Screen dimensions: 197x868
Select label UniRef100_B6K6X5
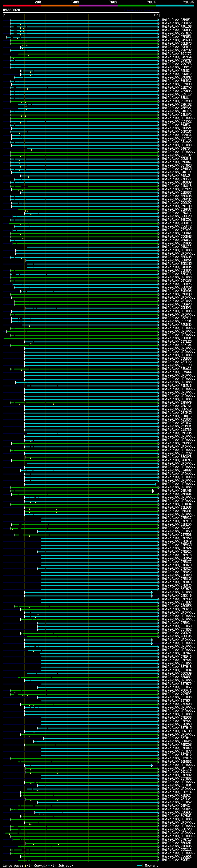[176, 741]
